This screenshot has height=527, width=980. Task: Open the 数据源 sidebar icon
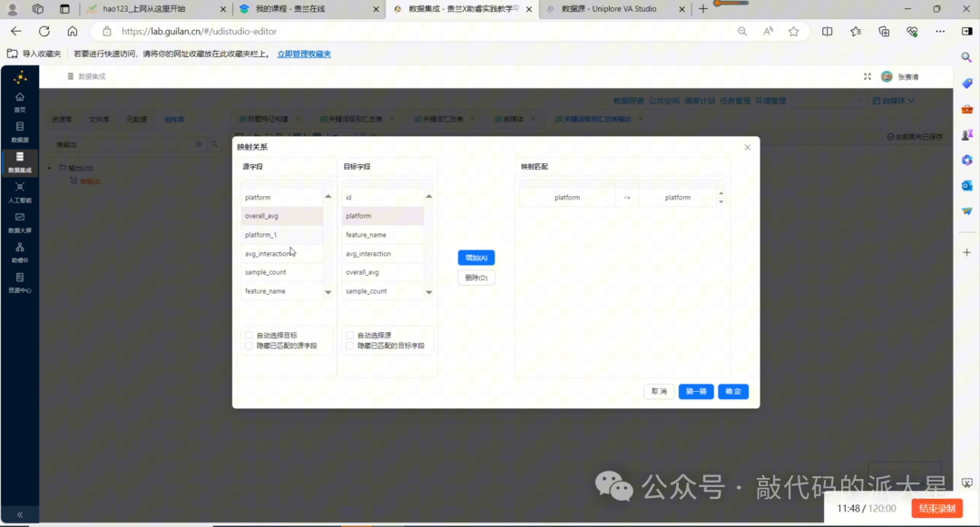(19, 132)
